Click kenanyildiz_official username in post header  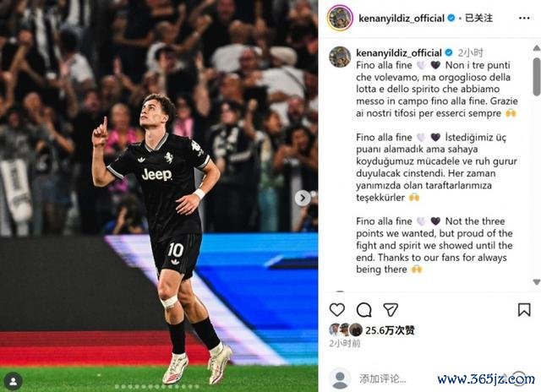click(402, 18)
